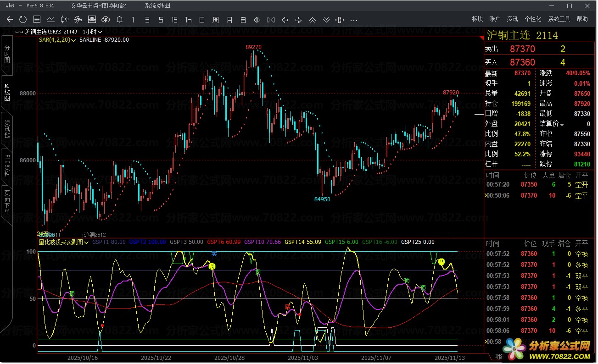The height and width of the screenshot is (364, 598).
Task: Refresh the chart with the circular arrow icon
Action: (23, 19)
